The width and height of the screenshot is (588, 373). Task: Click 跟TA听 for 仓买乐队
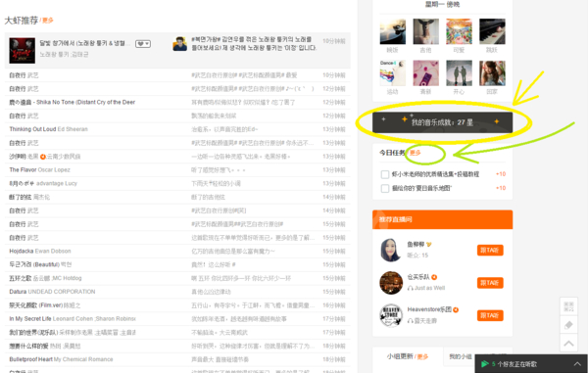click(x=490, y=283)
